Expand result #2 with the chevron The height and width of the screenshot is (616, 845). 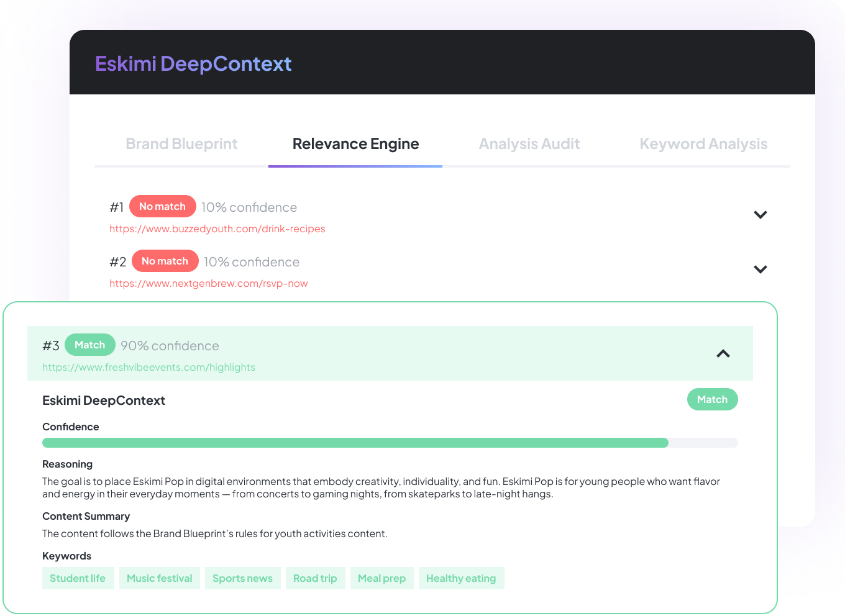(760, 269)
